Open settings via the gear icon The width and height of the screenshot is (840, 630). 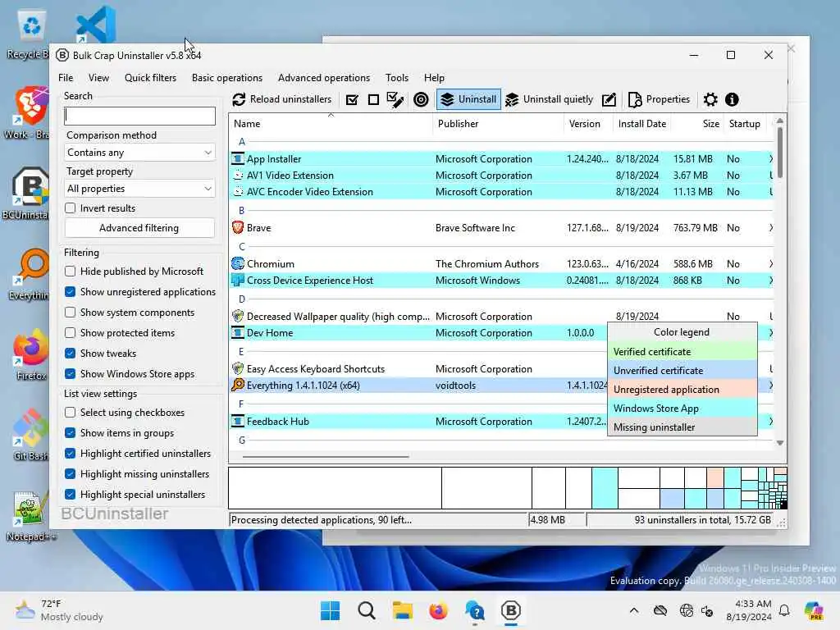click(x=710, y=99)
